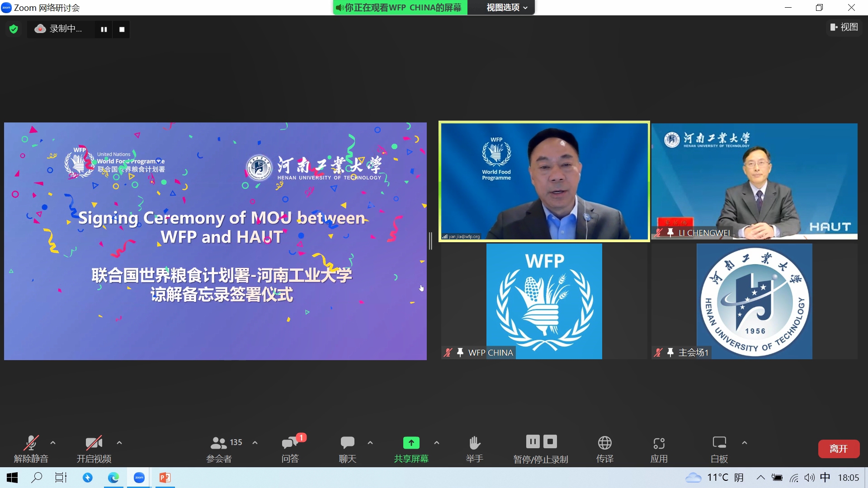Open the Whiteboard (白板) tool
This screenshot has height=488, width=868.
click(x=719, y=443)
